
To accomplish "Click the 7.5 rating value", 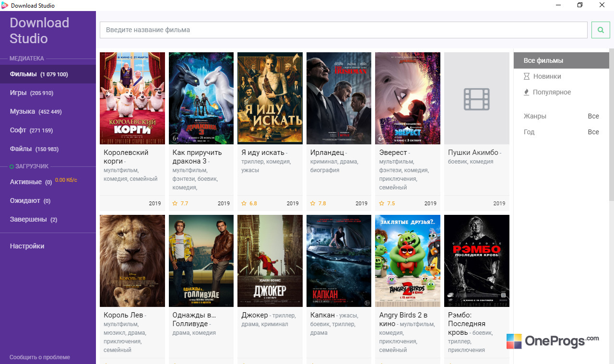I will (391, 203).
